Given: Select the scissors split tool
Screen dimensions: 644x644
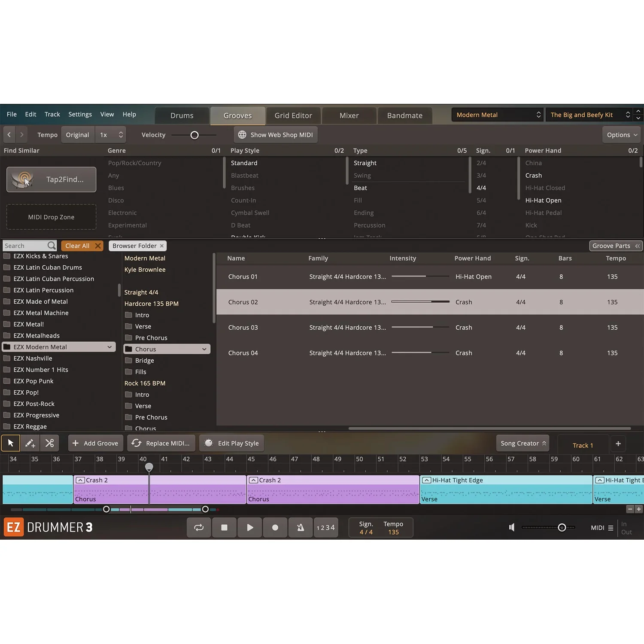Looking at the screenshot, I should click(x=50, y=443).
